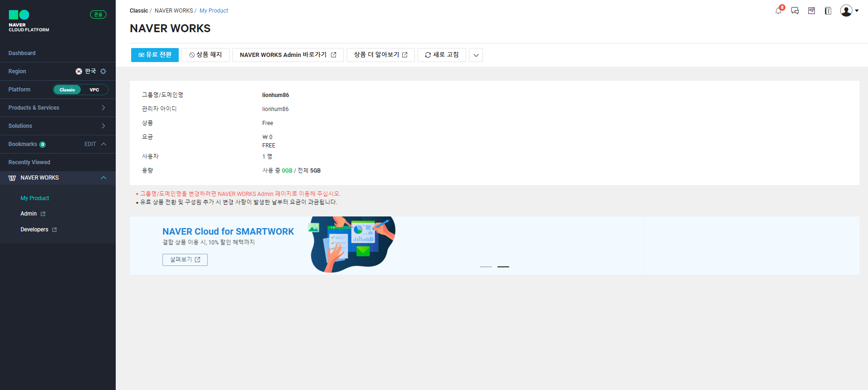Viewport: 868px width, 390px height.
Task: Click the ₩ 0 fee value
Action: (267, 137)
